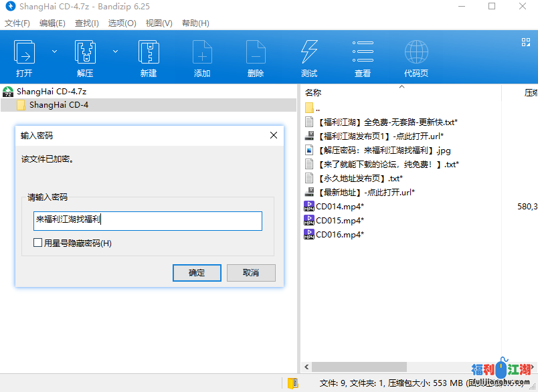Viewport: 538px width, 392px height.
Task: Click the Delete (删除) toolbar icon
Action: point(256,54)
